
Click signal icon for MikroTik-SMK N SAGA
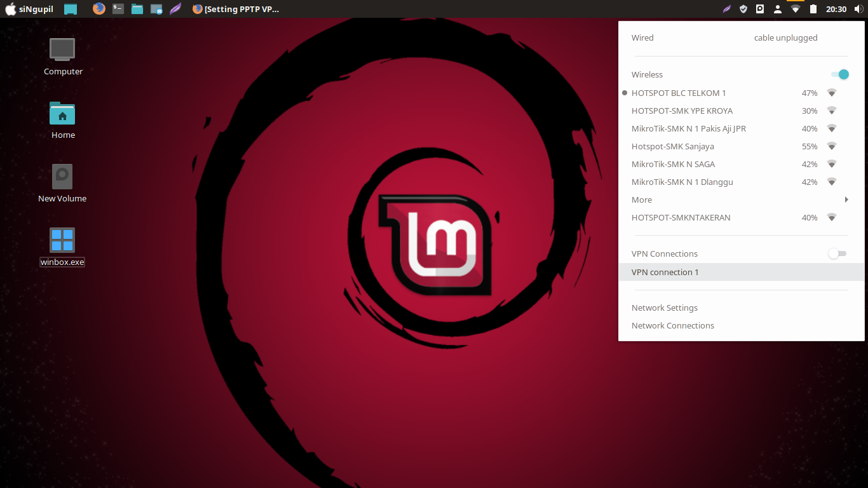(x=831, y=164)
